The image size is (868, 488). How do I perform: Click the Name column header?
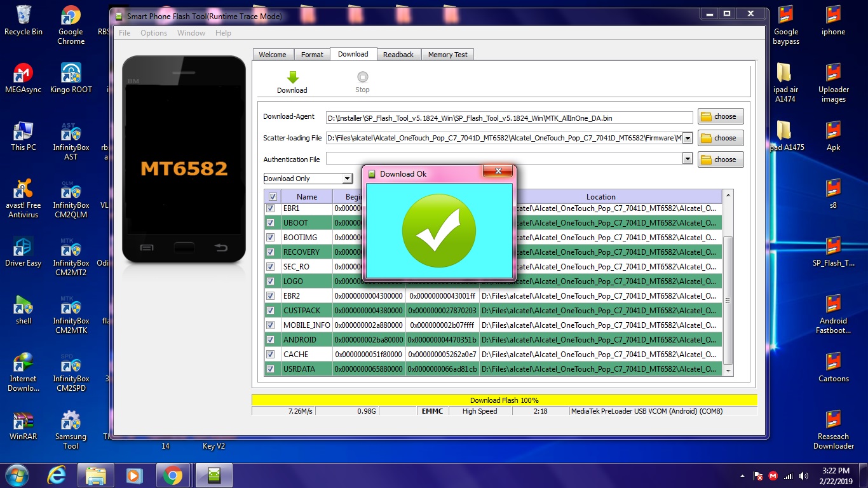point(307,197)
